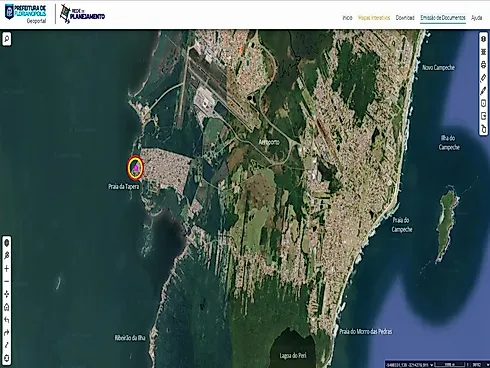Open the Download menu item
Screen dimensions: 490x368
click(405, 18)
